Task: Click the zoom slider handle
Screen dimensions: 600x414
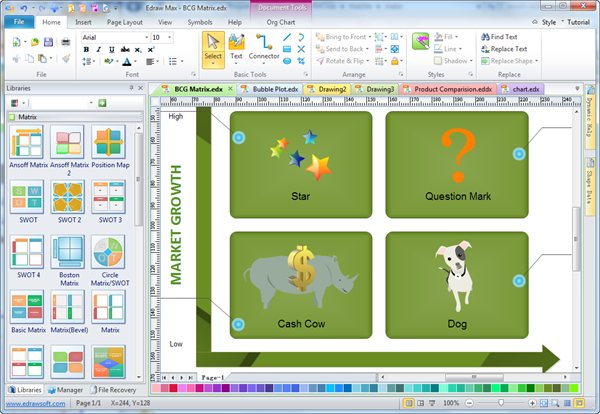Action: pyautogui.click(x=501, y=403)
